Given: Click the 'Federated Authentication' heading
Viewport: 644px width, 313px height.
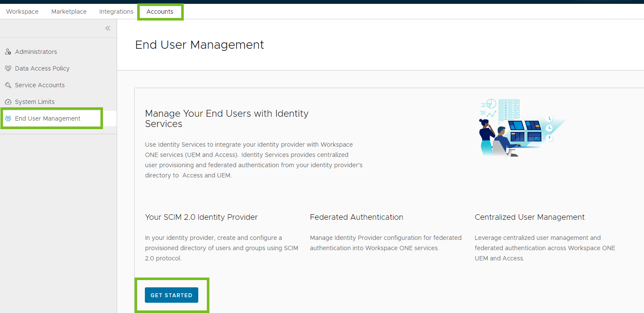Looking at the screenshot, I should coord(356,217).
